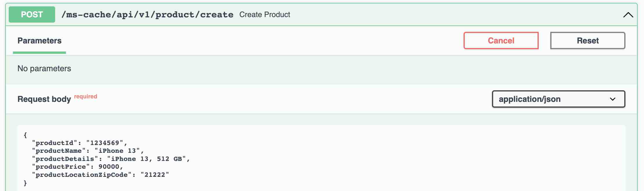Collapse the Create Product operation chevron
The image size is (644, 191).
[x=628, y=15]
